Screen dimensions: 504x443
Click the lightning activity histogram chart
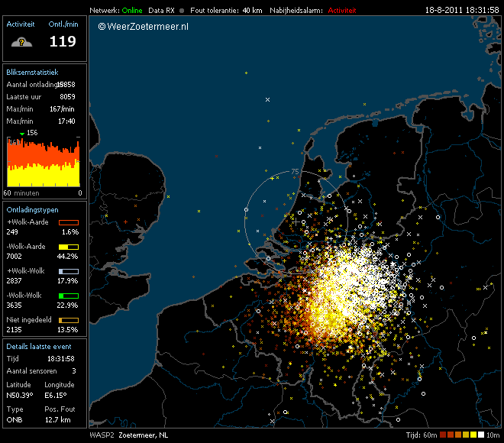pos(44,162)
